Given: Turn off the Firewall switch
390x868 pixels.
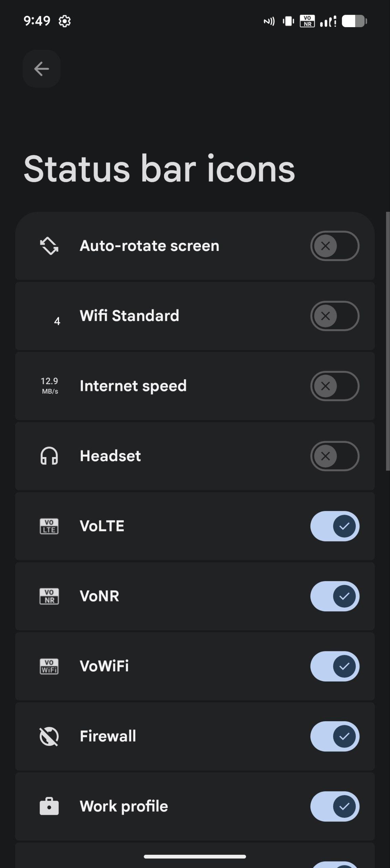Looking at the screenshot, I should [x=334, y=736].
